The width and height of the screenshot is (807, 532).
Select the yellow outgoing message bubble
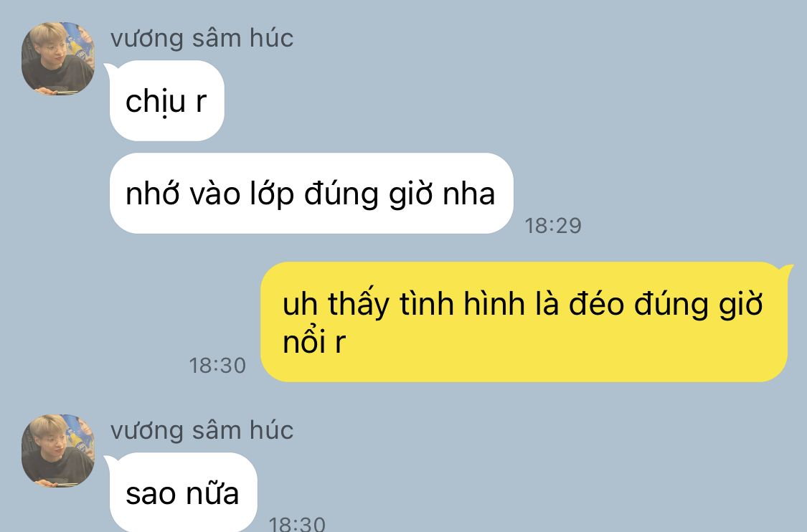click(524, 322)
